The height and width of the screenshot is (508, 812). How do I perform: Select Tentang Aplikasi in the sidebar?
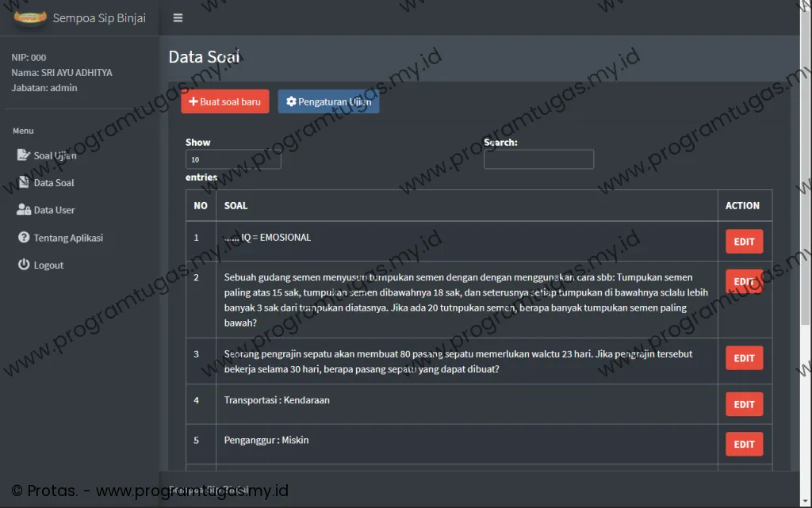(x=68, y=238)
